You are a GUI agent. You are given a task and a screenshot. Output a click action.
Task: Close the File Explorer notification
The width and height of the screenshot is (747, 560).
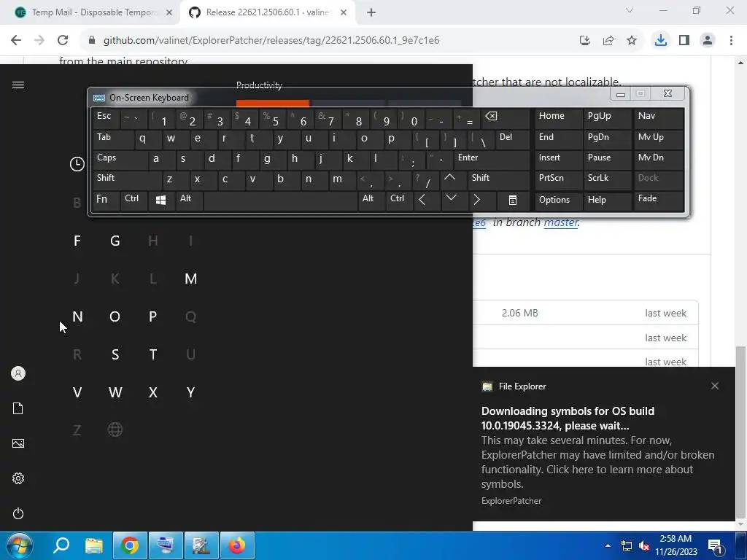[x=715, y=386]
